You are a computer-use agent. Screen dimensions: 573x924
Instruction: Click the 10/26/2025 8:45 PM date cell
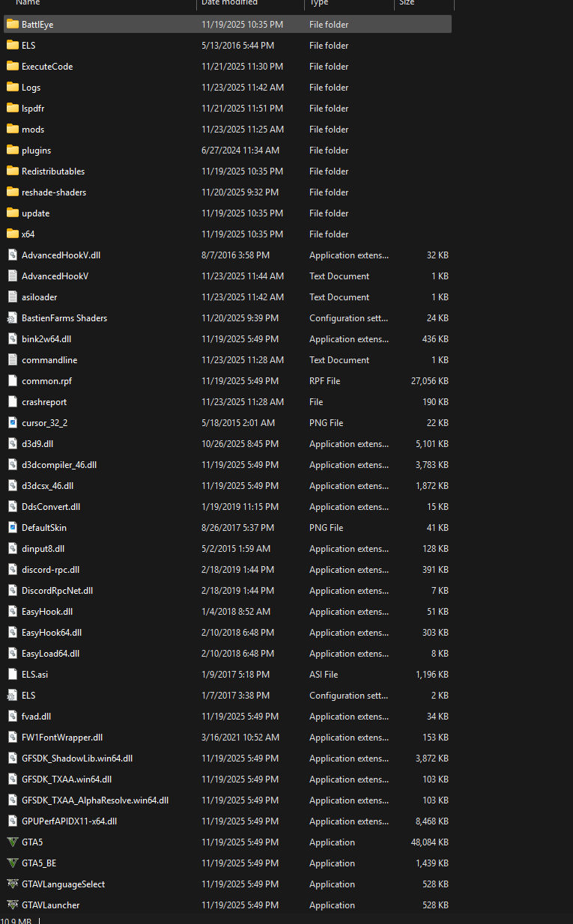point(240,444)
